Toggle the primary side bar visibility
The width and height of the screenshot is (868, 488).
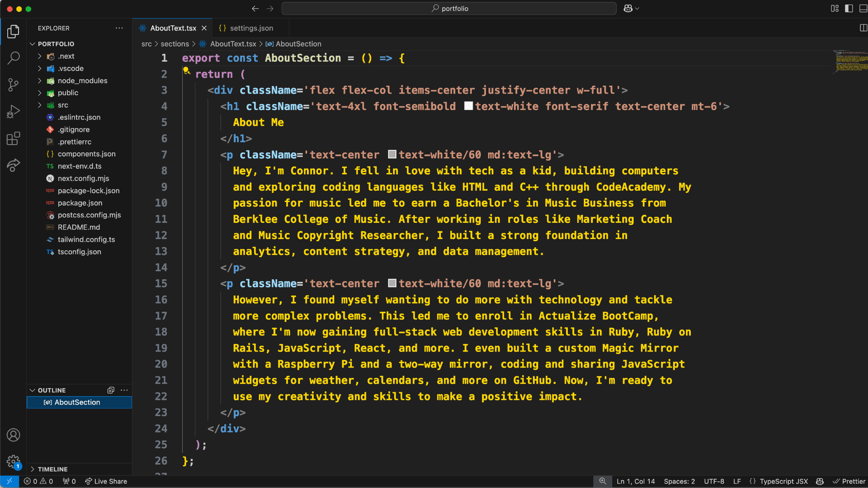pyautogui.click(x=849, y=9)
